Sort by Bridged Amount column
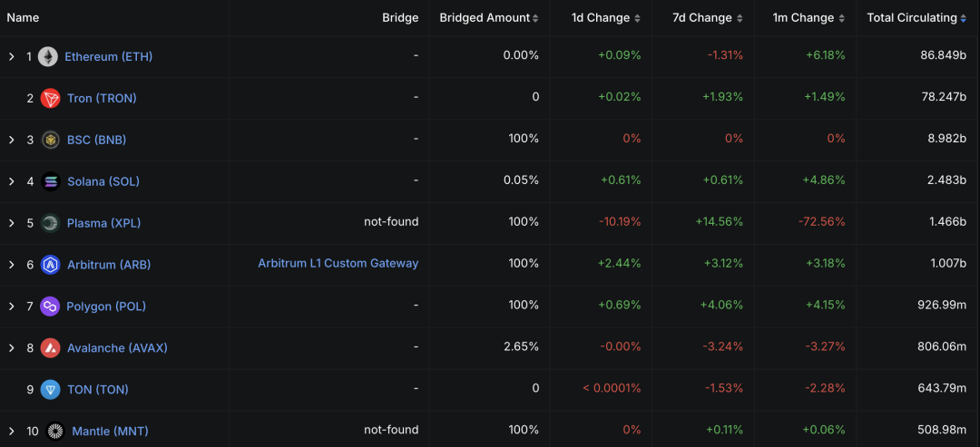980x447 pixels. (x=489, y=18)
